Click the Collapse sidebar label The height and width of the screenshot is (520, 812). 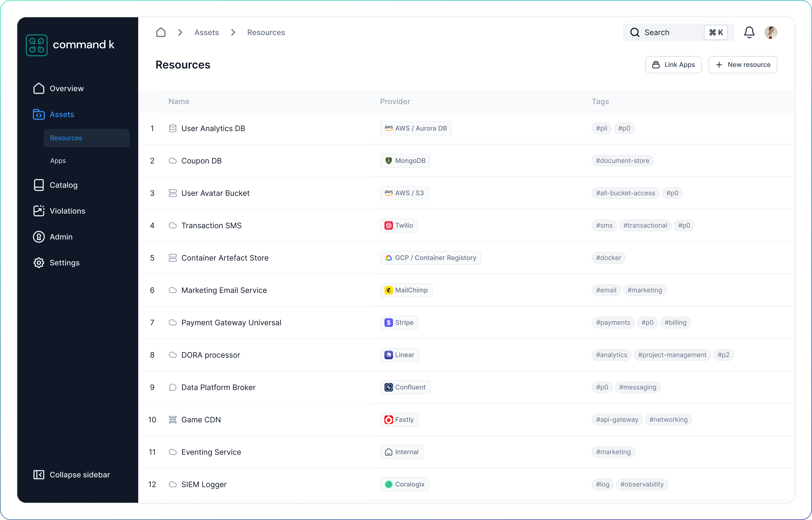pyautogui.click(x=80, y=475)
